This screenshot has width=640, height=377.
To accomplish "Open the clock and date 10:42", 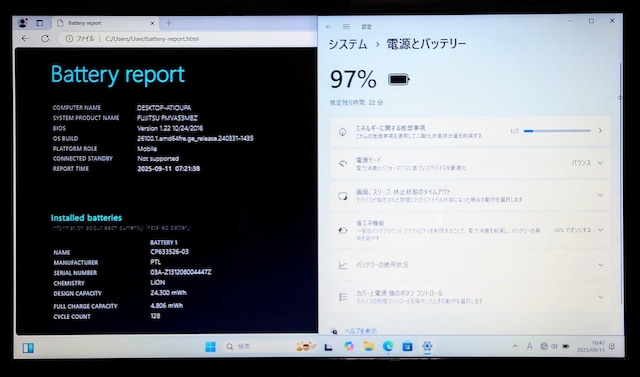I will coord(591,347).
